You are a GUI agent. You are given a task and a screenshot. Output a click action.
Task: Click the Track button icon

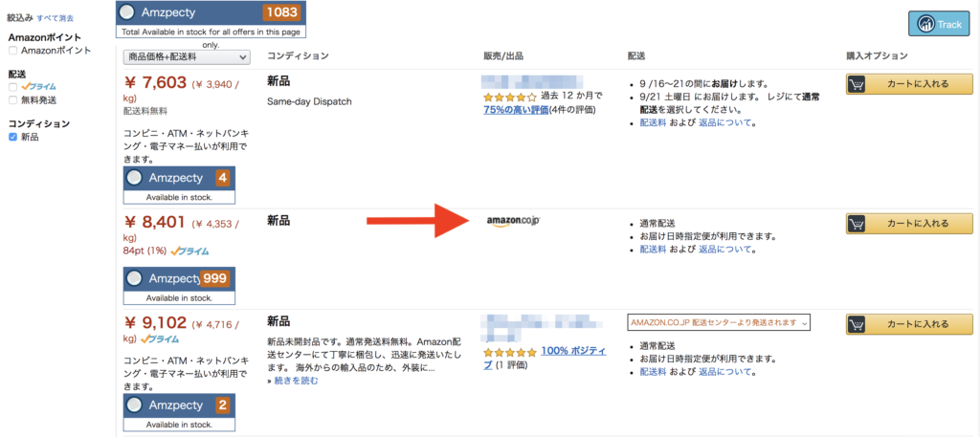[x=925, y=24]
